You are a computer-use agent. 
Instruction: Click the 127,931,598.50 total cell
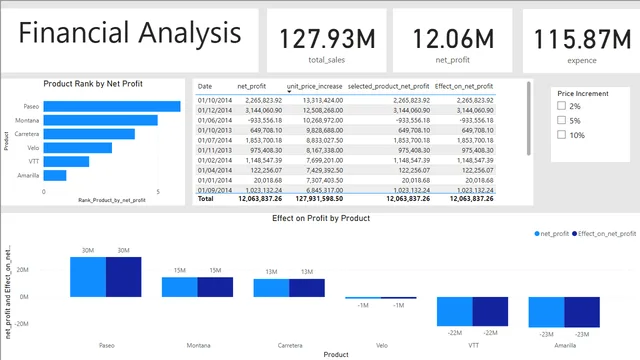point(319,199)
